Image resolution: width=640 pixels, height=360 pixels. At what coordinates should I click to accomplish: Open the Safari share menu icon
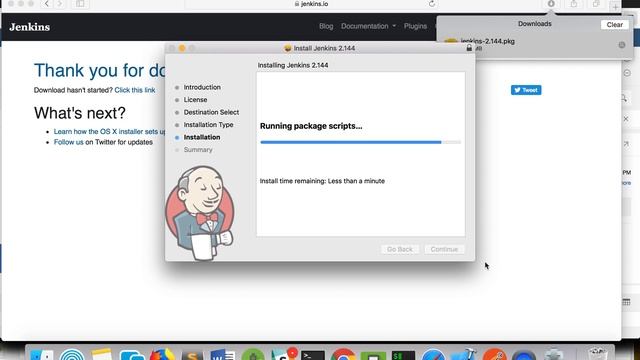coord(574,4)
